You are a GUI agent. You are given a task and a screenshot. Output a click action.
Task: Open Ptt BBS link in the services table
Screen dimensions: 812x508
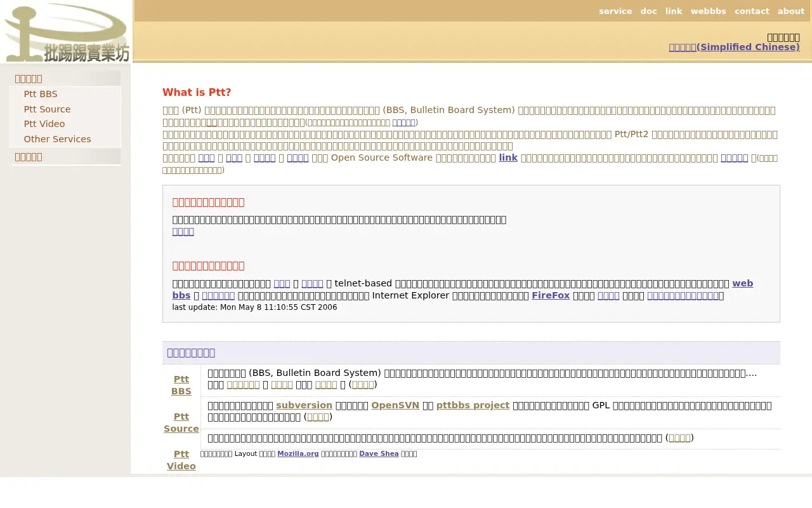181,385
